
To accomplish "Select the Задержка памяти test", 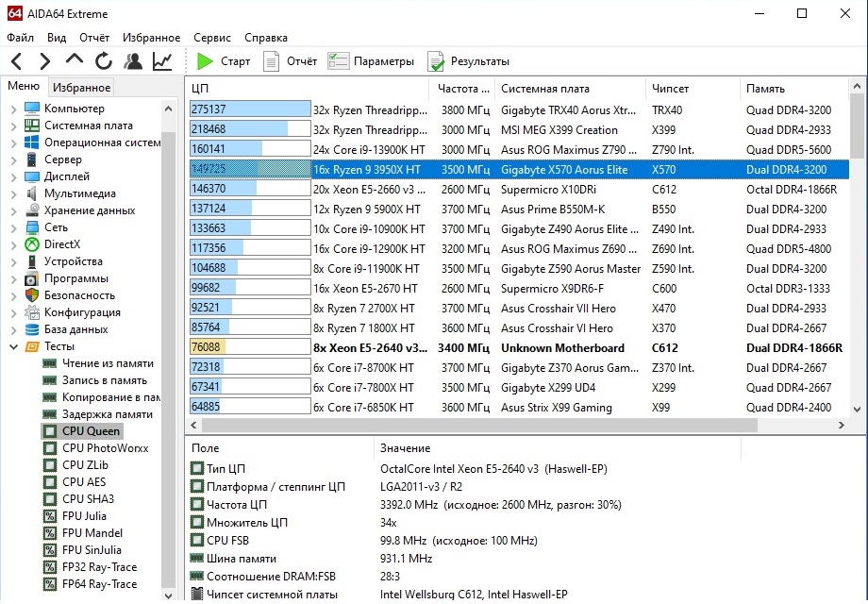I will pyautogui.click(x=108, y=414).
